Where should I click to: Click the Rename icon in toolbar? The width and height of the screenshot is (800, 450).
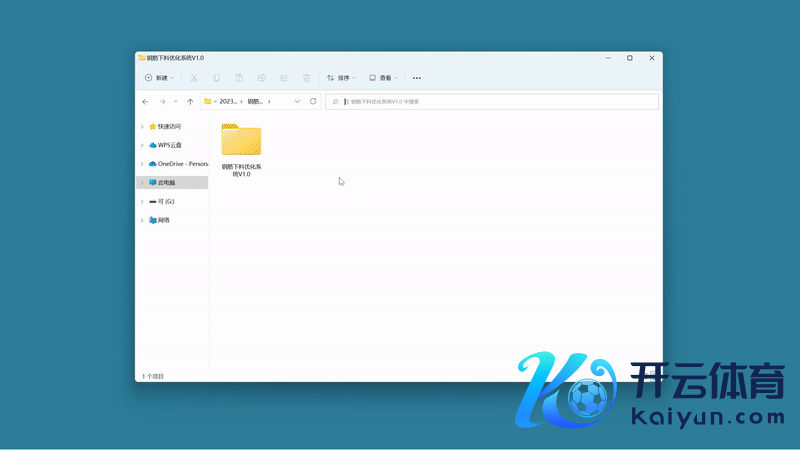(261, 78)
